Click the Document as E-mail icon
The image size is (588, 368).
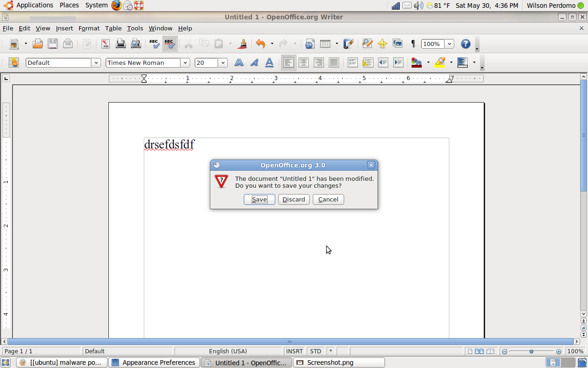[68, 44]
